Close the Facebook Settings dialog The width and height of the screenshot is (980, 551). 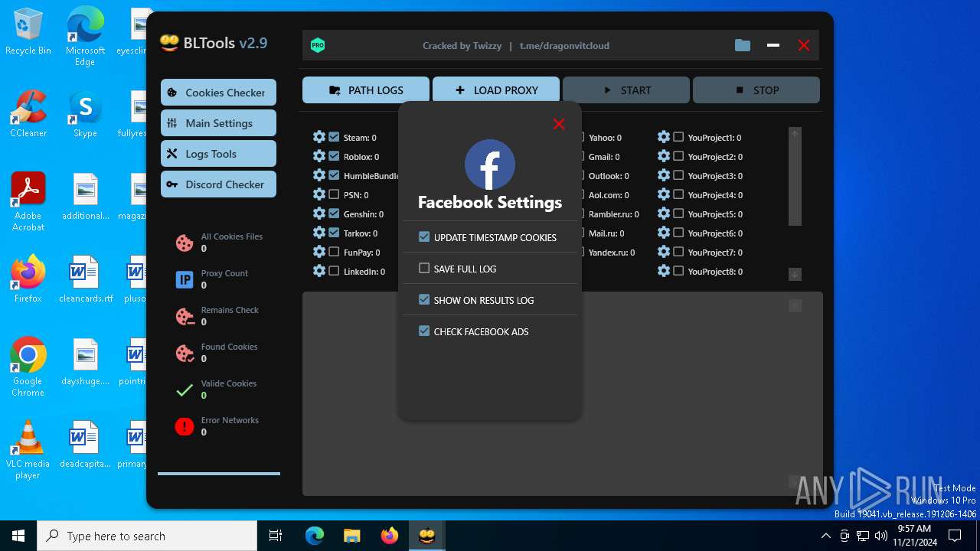coord(559,124)
